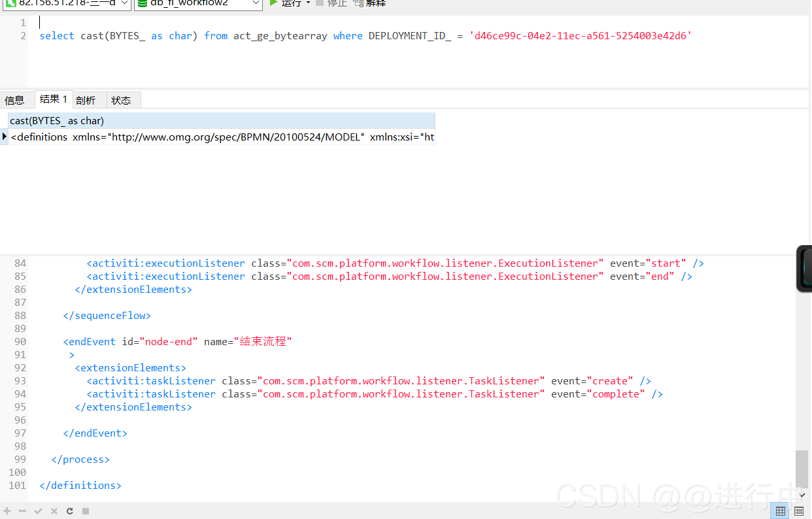Select the 结果 1 results tab

(x=53, y=99)
